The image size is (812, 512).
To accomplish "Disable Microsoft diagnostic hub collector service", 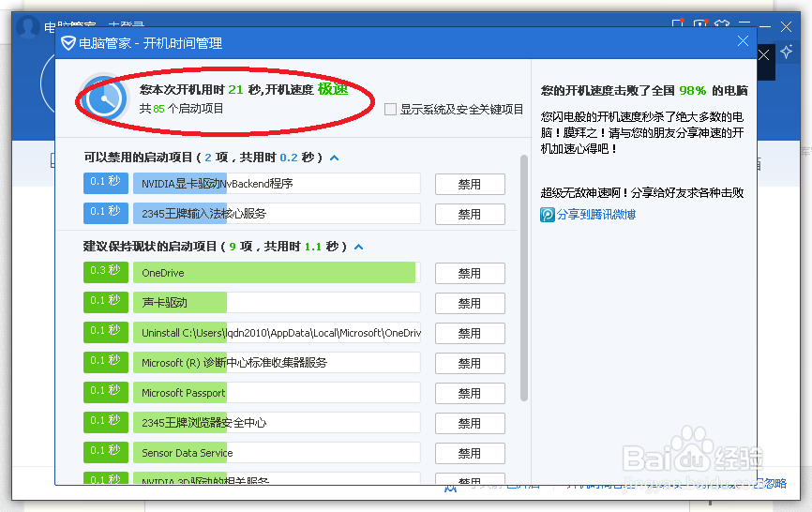I will point(470,364).
